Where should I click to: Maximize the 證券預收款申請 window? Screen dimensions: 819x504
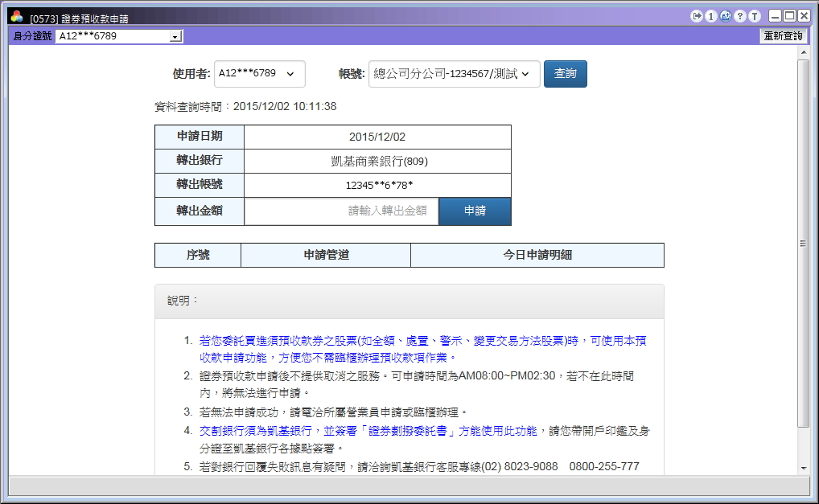tap(790, 16)
